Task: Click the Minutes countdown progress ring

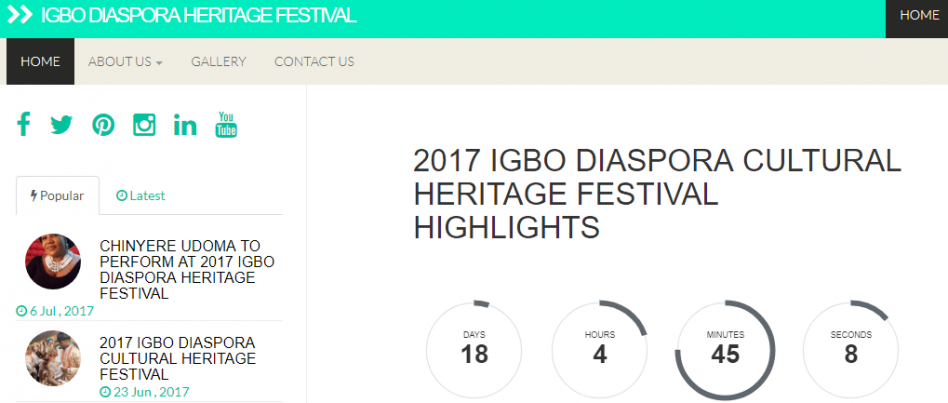Action: pyautogui.click(x=725, y=350)
